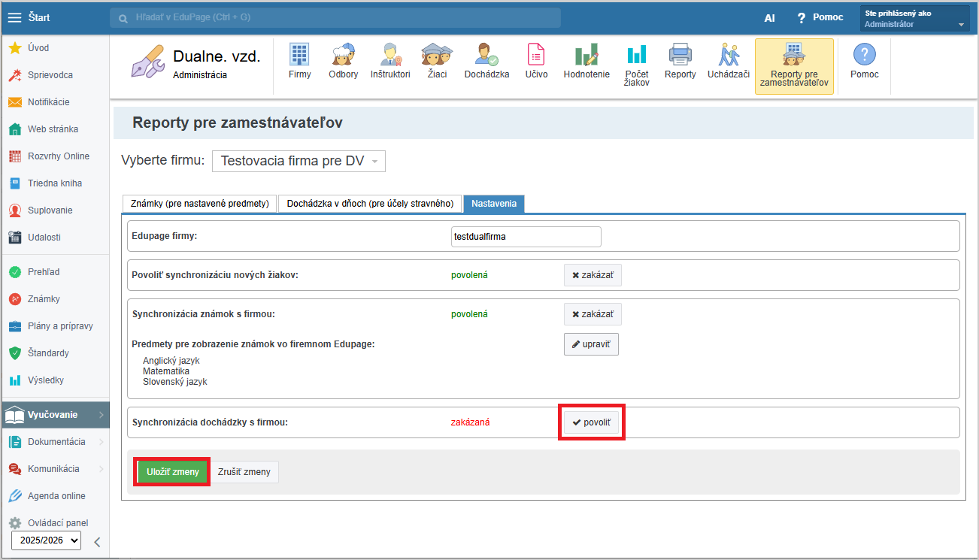Click the Edupage firmy text field
This screenshot has height=560, width=979.
[526, 236]
